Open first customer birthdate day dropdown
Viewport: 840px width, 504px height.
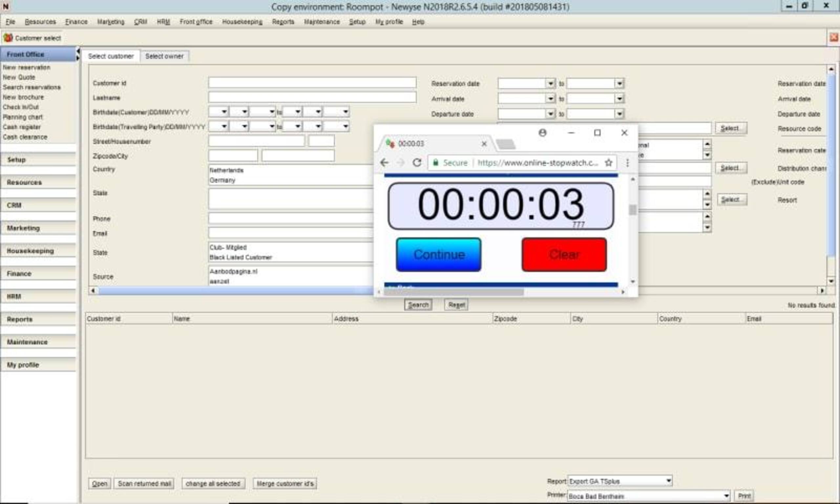pyautogui.click(x=224, y=111)
